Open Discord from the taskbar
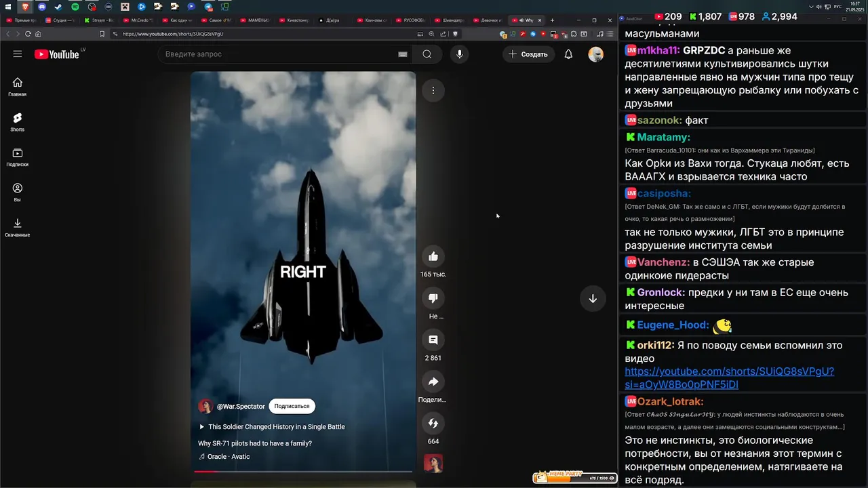The width and height of the screenshot is (868, 488). (42, 7)
